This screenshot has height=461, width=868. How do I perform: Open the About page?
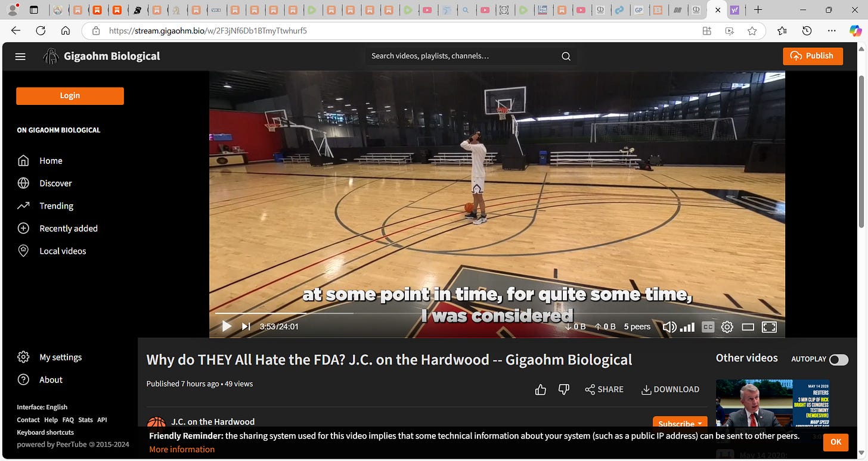(x=40, y=380)
